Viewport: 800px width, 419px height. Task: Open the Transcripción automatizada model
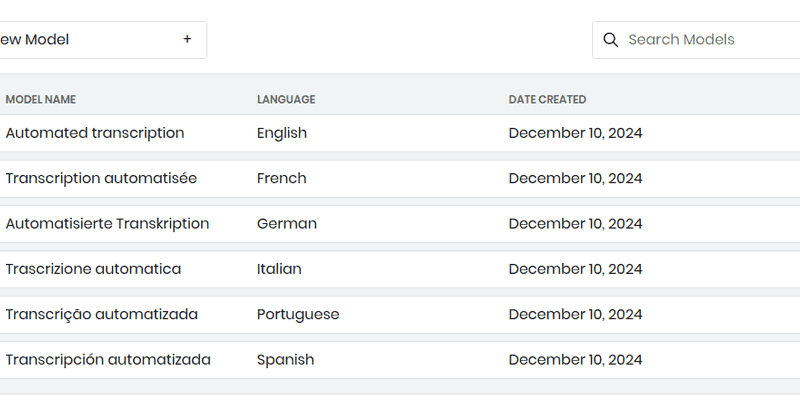[x=108, y=360]
